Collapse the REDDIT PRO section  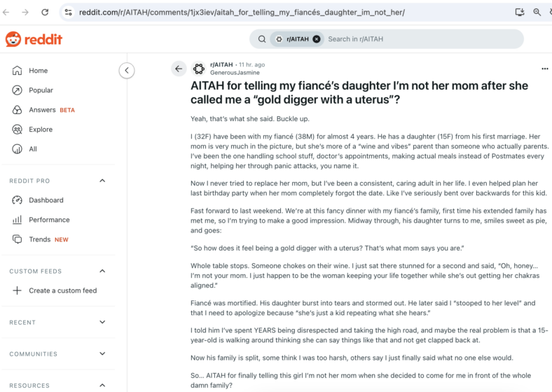(x=102, y=181)
